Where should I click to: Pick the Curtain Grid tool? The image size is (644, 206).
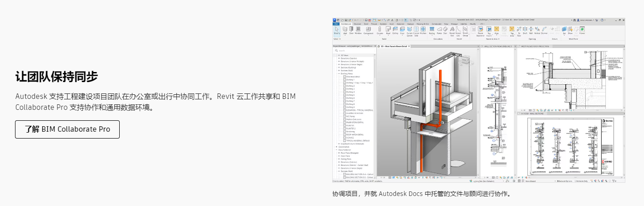coord(416,30)
